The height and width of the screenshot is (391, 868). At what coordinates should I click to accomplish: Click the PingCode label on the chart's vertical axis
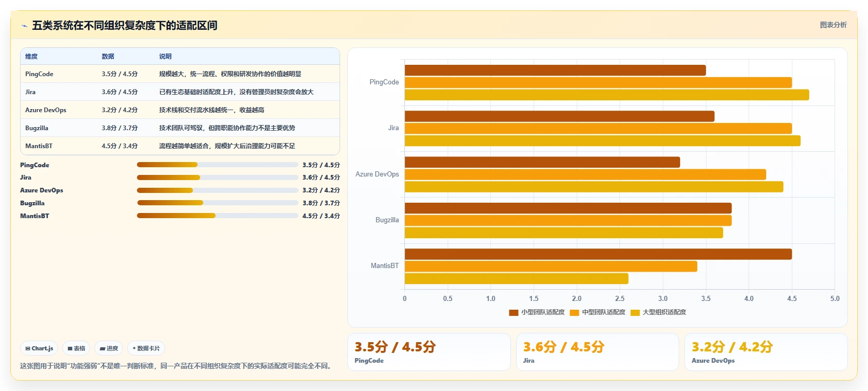coord(384,82)
